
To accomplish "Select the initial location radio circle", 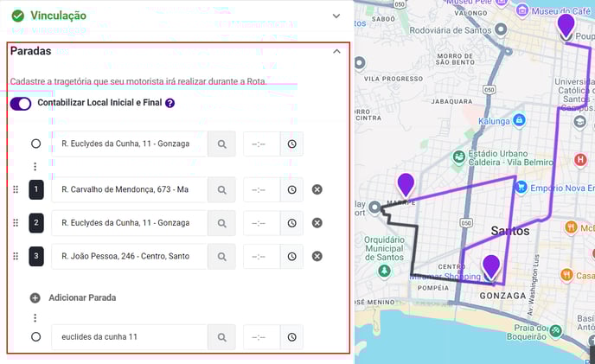I will (35, 144).
